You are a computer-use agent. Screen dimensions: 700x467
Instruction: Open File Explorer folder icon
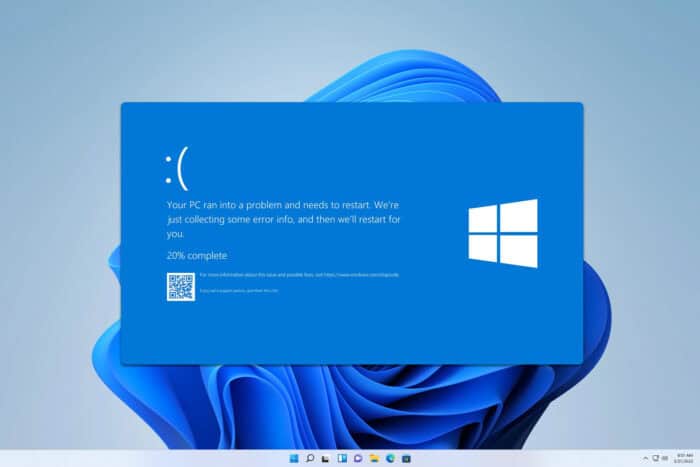374,459
